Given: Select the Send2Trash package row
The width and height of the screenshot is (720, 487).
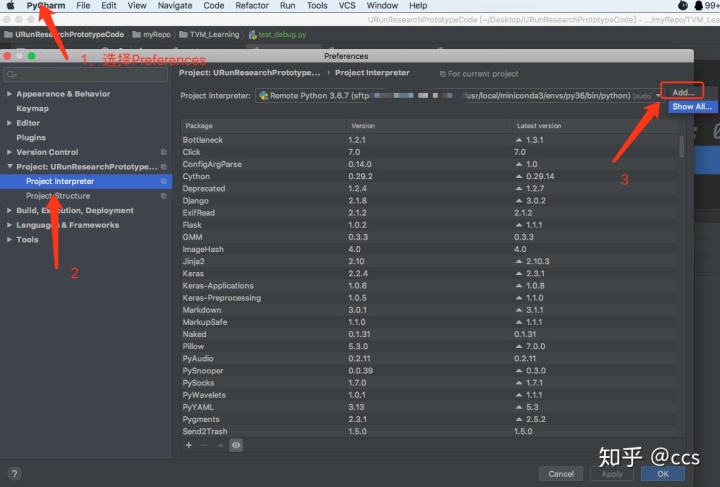Looking at the screenshot, I should tap(429, 431).
